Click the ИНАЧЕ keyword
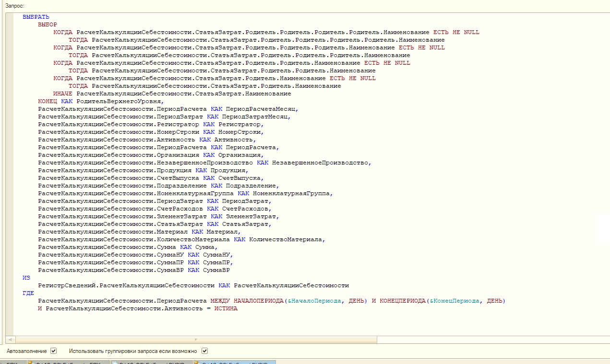 tap(63, 94)
